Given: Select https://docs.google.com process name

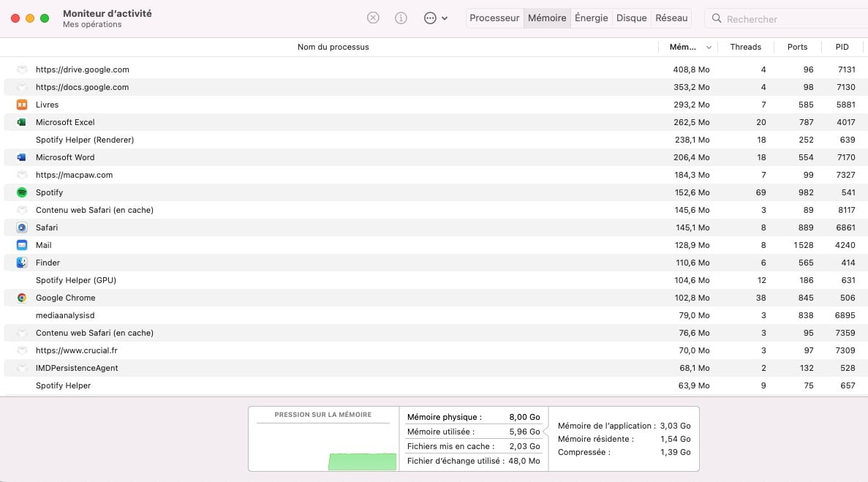Looking at the screenshot, I should (x=83, y=88).
